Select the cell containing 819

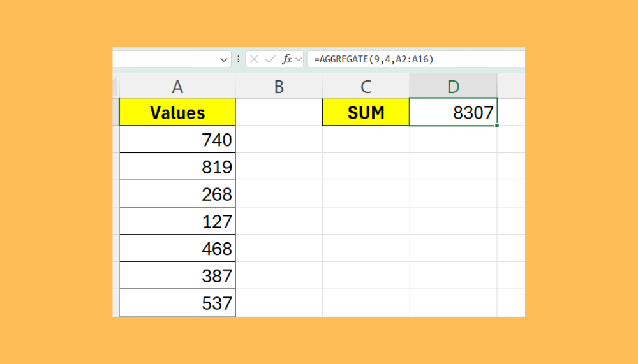pos(177,167)
